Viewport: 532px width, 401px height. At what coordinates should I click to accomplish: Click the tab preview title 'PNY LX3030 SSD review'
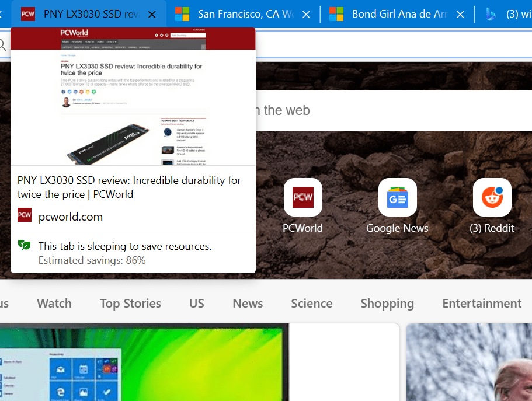click(x=129, y=187)
